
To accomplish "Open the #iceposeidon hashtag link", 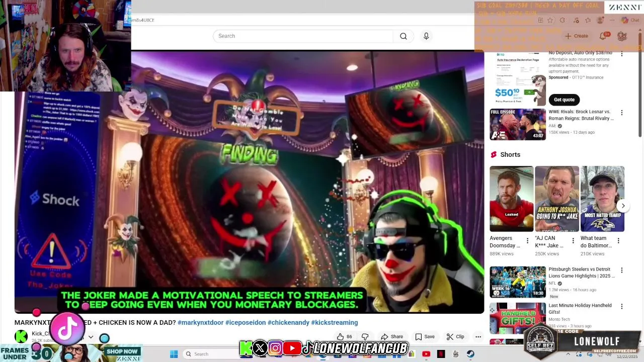I will 246,323.
